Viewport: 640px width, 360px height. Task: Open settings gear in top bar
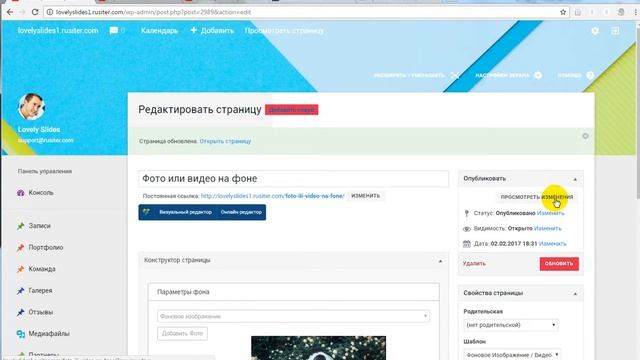pos(595,31)
